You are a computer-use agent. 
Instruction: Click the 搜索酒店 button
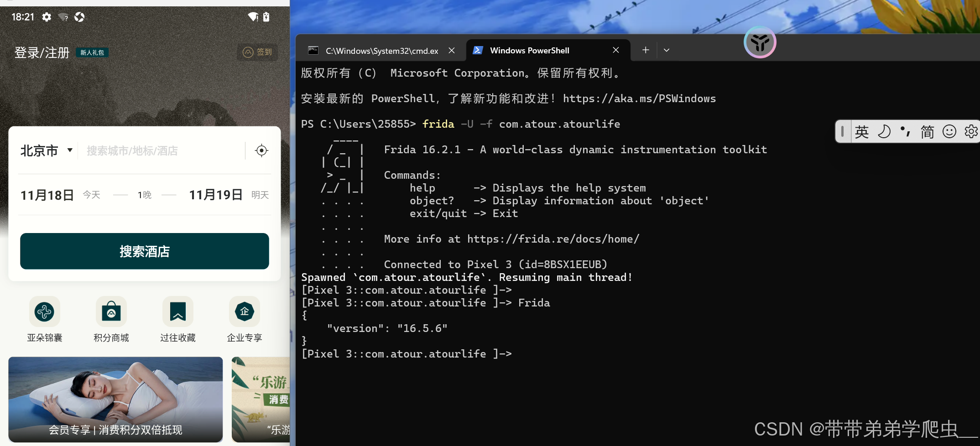pyautogui.click(x=145, y=251)
